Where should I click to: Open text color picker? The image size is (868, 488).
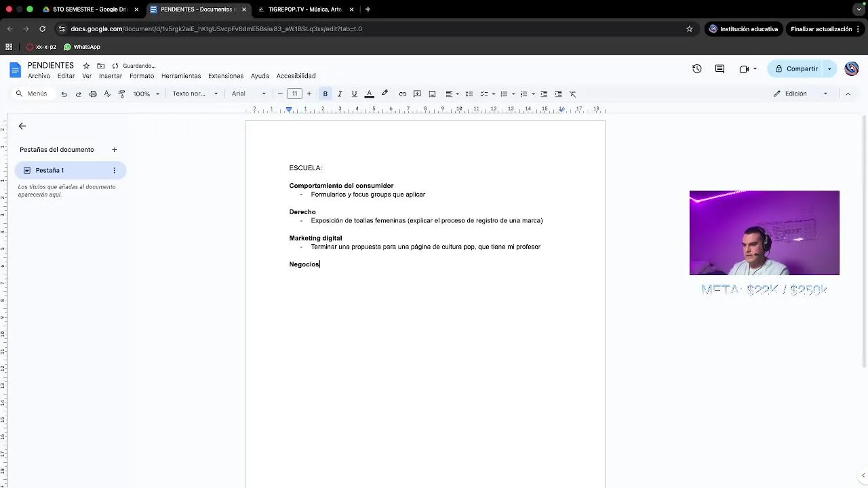[369, 94]
